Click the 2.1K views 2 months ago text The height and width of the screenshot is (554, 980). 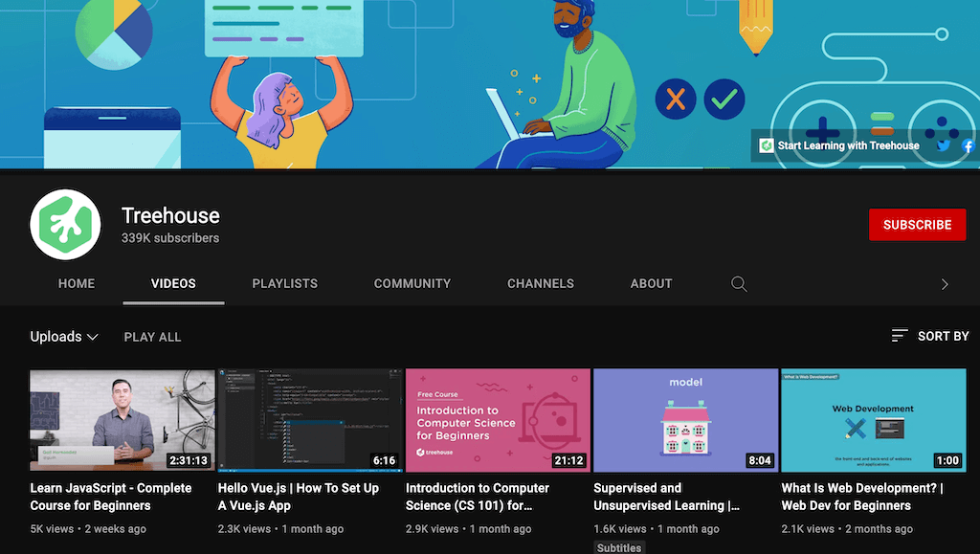pyautogui.click(x=847, y=529)
